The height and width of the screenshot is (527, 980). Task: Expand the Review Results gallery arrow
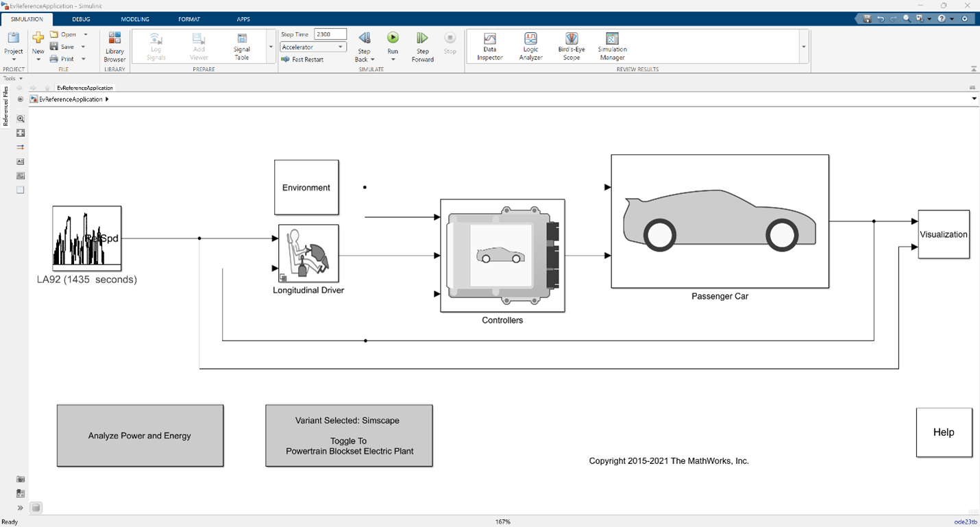click(x=803, y=47)
